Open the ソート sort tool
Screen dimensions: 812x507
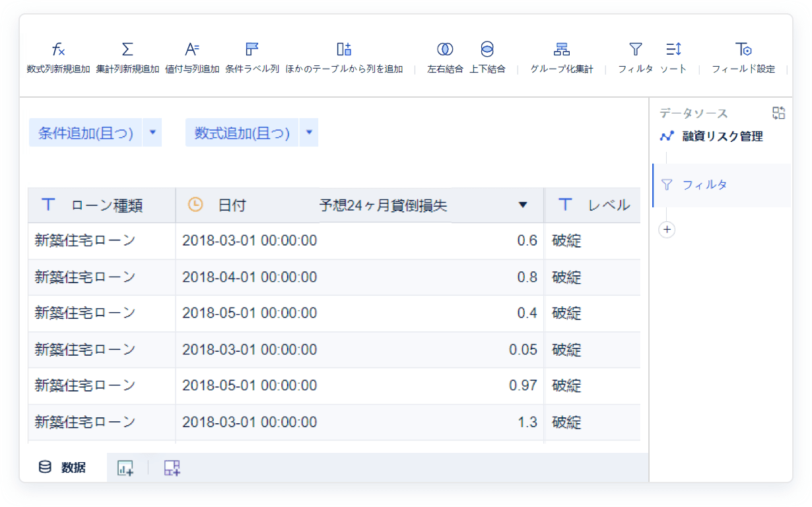673,50
